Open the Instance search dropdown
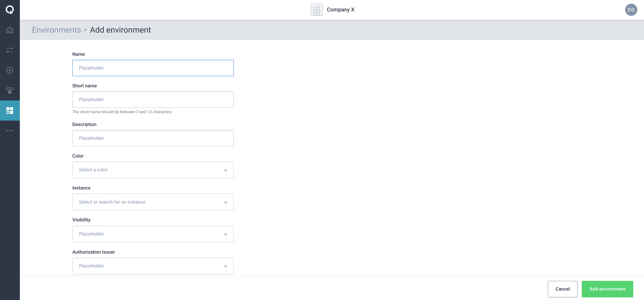Screen dimensions: 644x300 coord(153,202)
